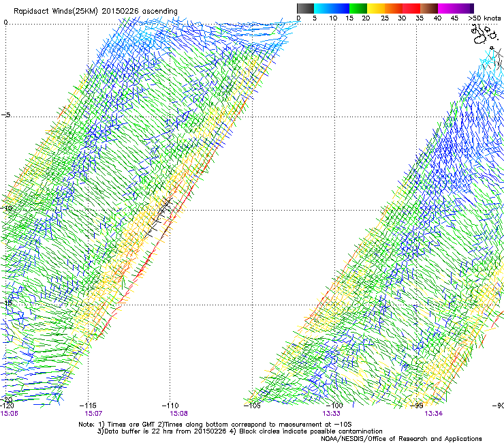This screenshot has width=504, height=443.
Task: Click the '35' legend scale label
Action: click(420, 18)
